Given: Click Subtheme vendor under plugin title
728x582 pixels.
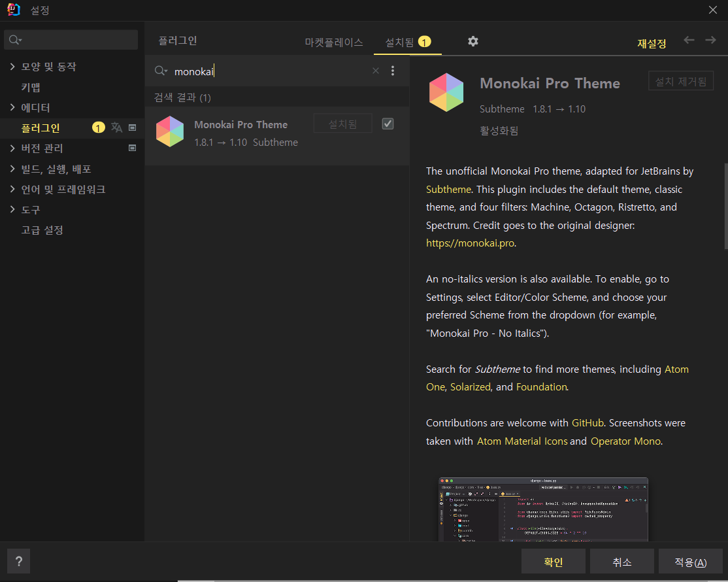Looking at the screenshot, I should (x=502, y=109).
